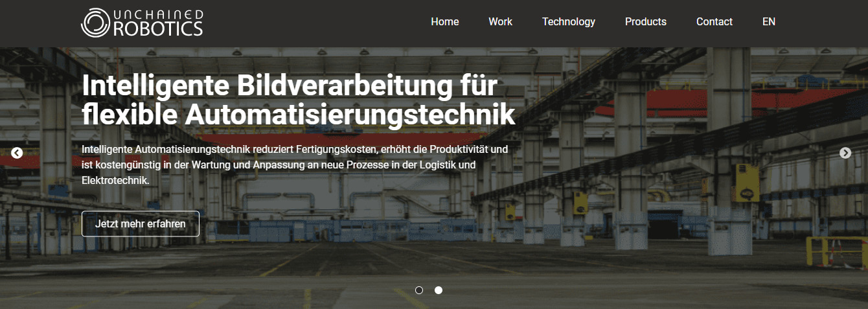Click the Unchained Robotics logo

(x=142, y=22)
